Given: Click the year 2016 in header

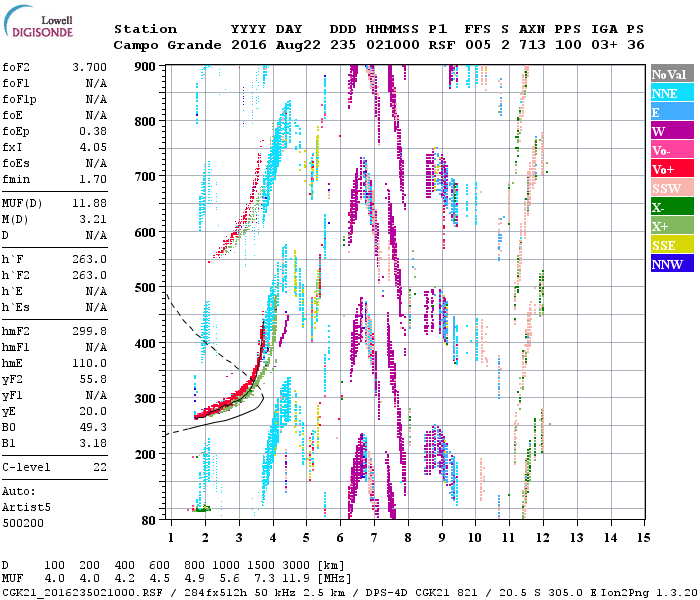Looking at the screenshot, I should 249,45.
